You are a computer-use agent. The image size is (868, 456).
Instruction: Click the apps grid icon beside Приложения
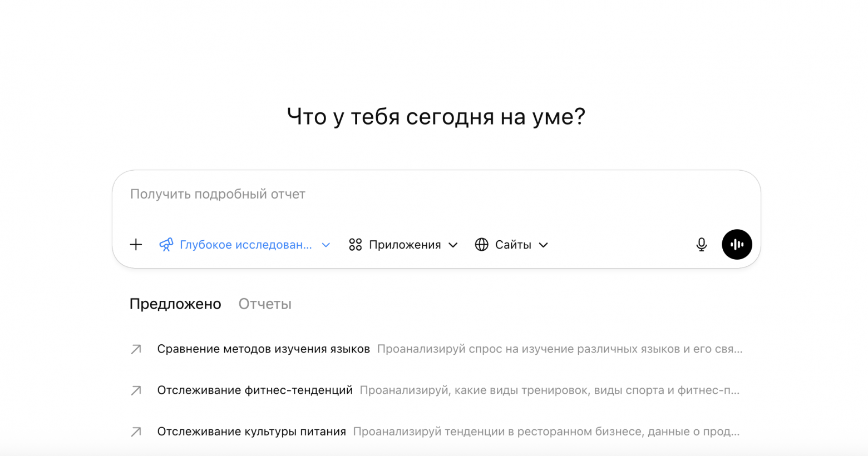point(356,245)
